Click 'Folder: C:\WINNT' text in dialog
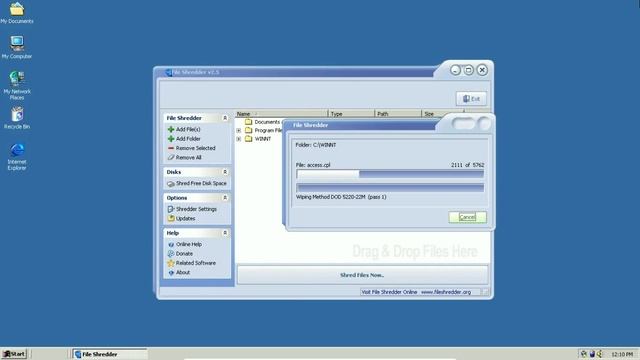Screen dimensions: 640x360 click(316, 145)
